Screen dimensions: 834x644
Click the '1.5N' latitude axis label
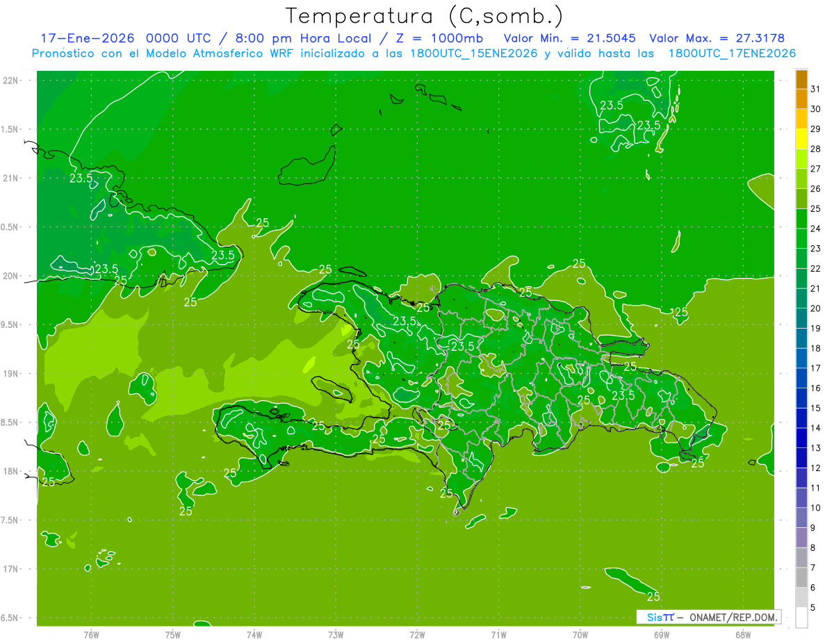pos(10,130)
